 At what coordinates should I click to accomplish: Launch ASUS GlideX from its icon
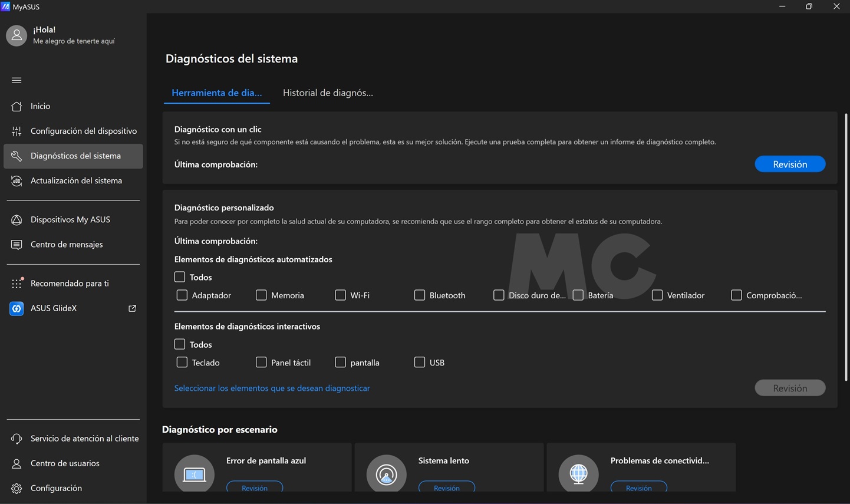(x=17, y=308)
